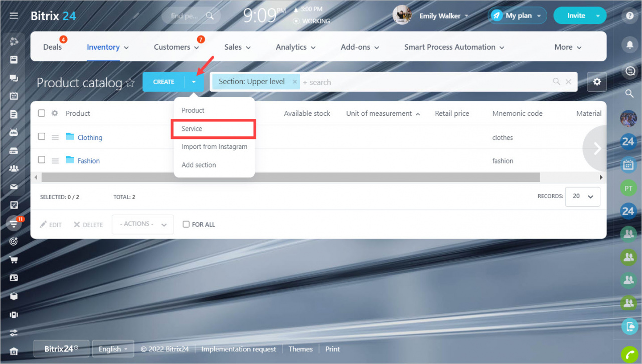
Task: Open the box/inventory icon in left sidebar
Action: click(14, 296)
